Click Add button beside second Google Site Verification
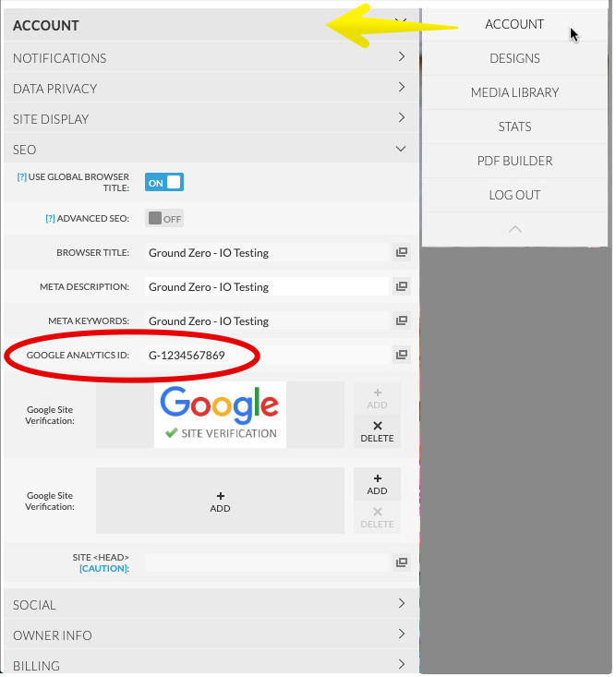Screen dimensions: 616x677 (x=379, y=486)
